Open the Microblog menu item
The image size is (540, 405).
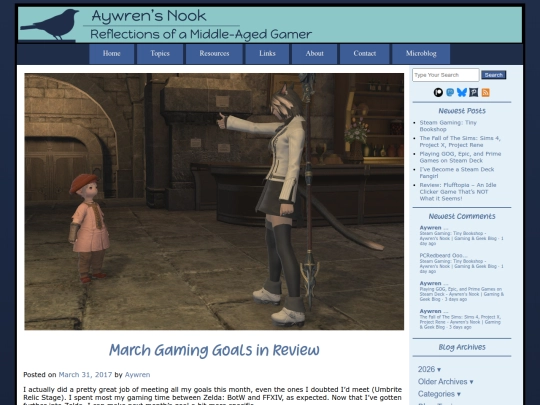pos(421,54)
